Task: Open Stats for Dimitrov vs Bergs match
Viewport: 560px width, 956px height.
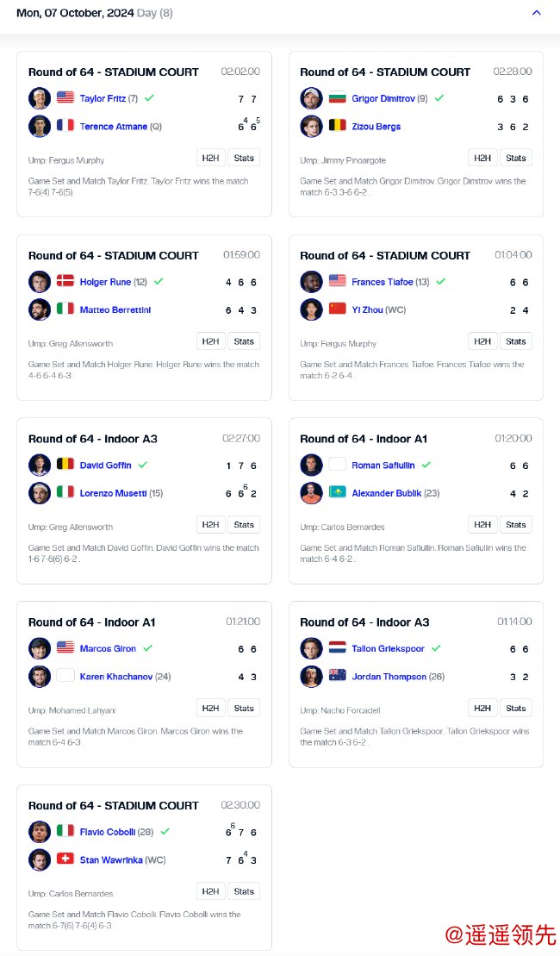Action: [x=516, y=158]
